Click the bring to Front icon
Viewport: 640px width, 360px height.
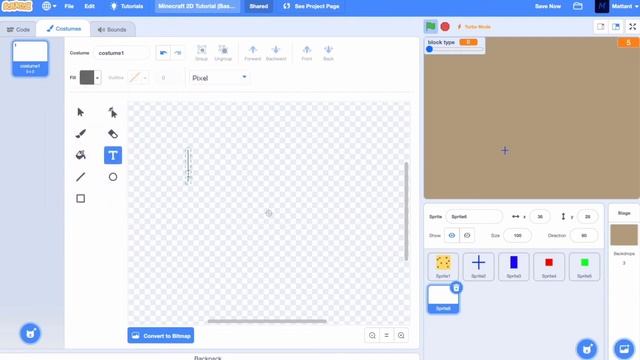coord(307,53)
